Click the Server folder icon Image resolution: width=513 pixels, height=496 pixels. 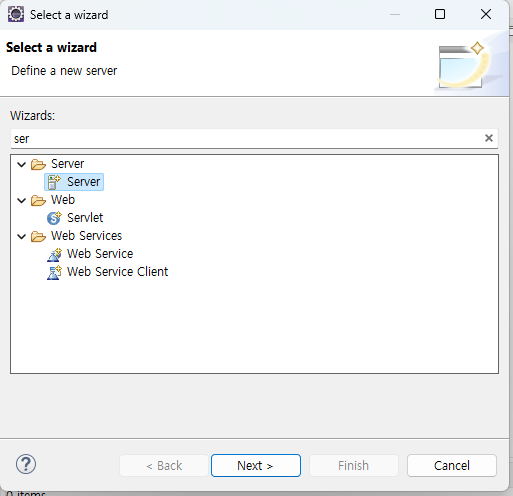point(38,164)
